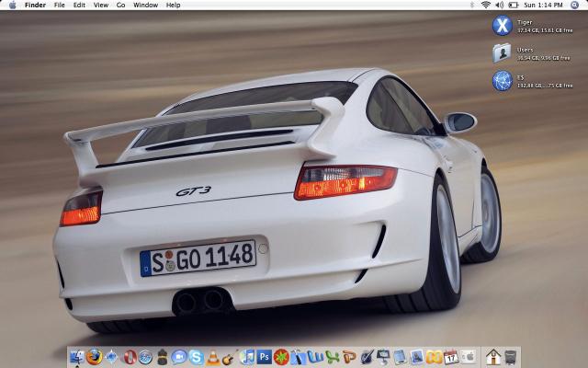This screenshot has height=368, width=588.
Task: Open the Trash in the Dock
Action: click(510, 357)
